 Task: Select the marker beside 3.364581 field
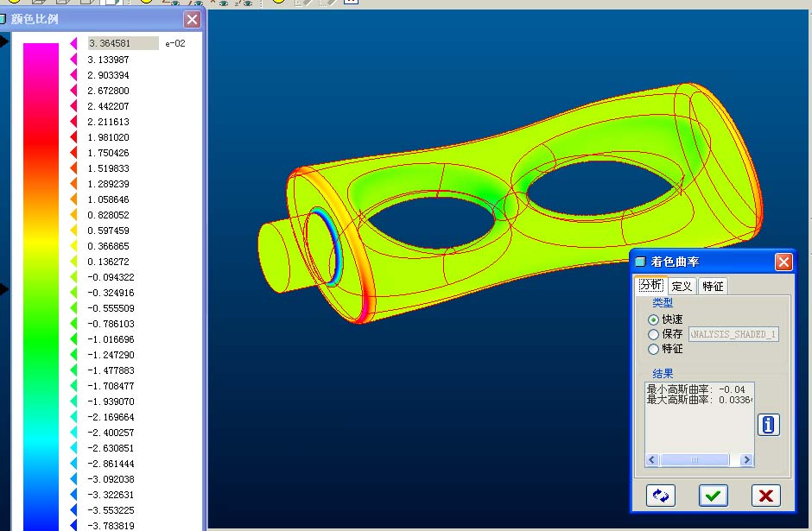click(x=73, y=43)
